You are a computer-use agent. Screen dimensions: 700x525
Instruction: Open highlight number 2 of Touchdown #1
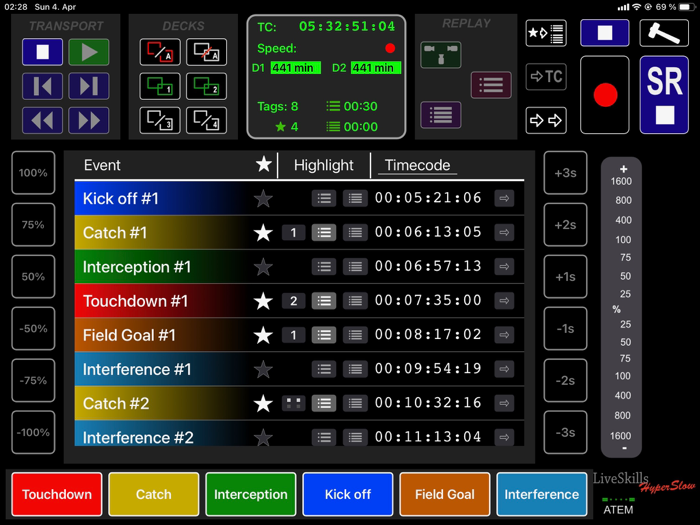pyautogui.click(x=293, y=301)
